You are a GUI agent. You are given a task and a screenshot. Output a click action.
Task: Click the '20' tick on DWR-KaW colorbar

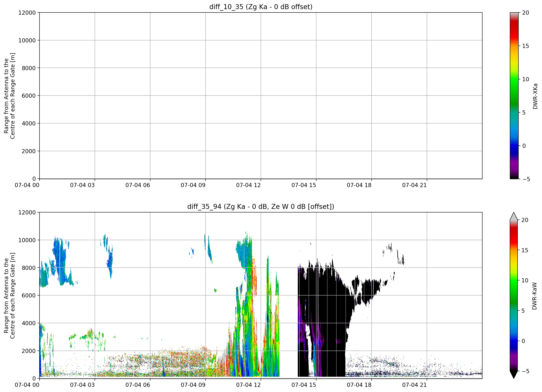(525, 220)
